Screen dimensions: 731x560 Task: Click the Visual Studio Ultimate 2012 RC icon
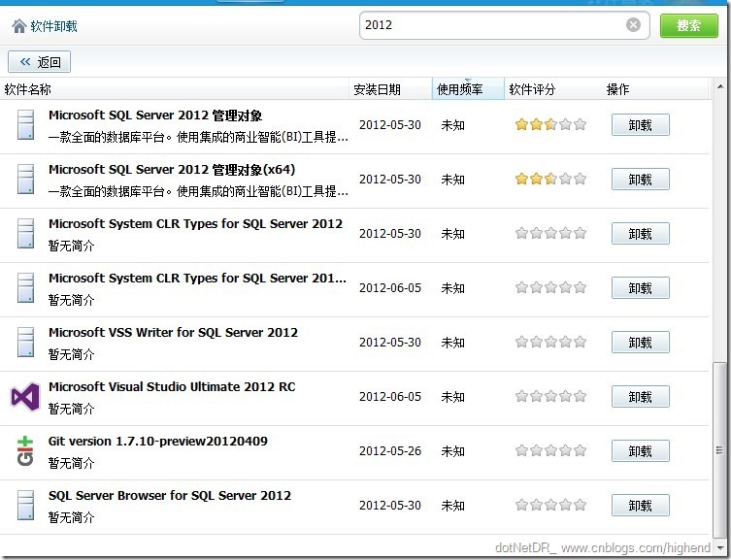pyautogui.click(x=25, y=397)
